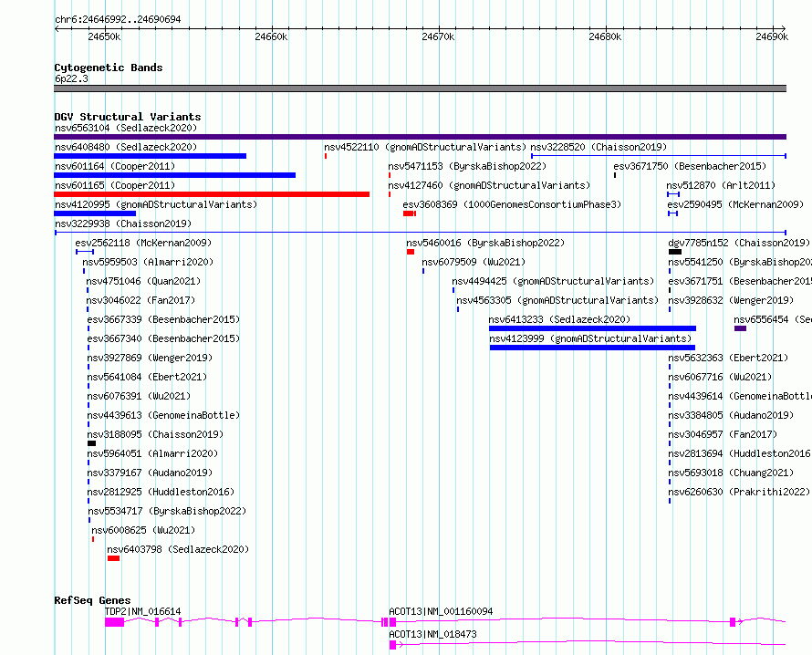Open nsv3384805 (Audano2019) label
812x655 pixels.
pyautogui.click(x=731, y=415)
